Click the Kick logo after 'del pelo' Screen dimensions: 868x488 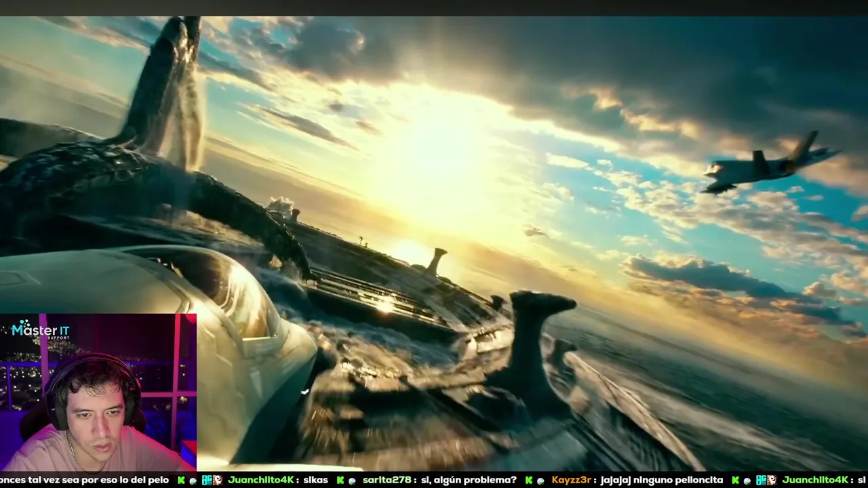point(181,480)
